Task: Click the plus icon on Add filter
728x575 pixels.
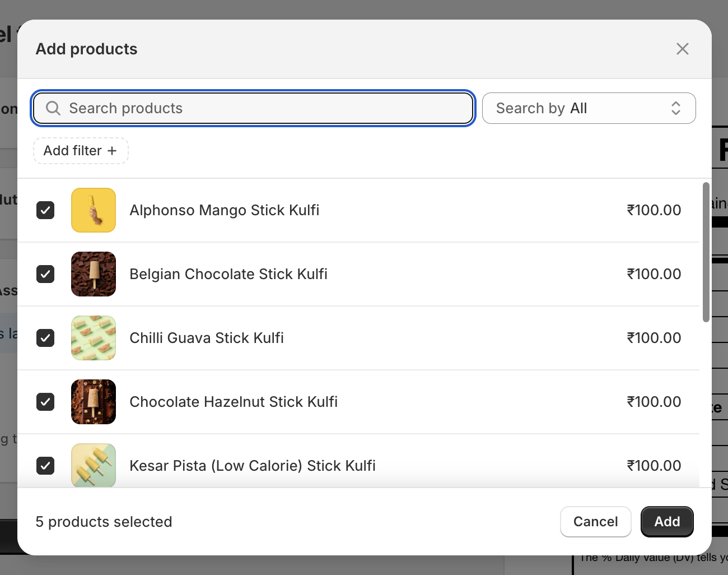Action: click(x=113, y=150)
